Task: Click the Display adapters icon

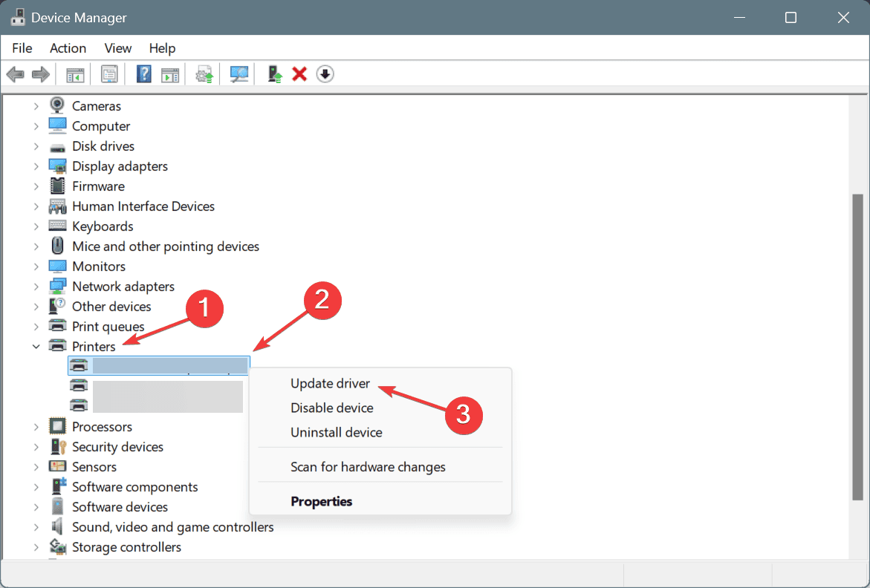Action: click(x=57, y=166)
